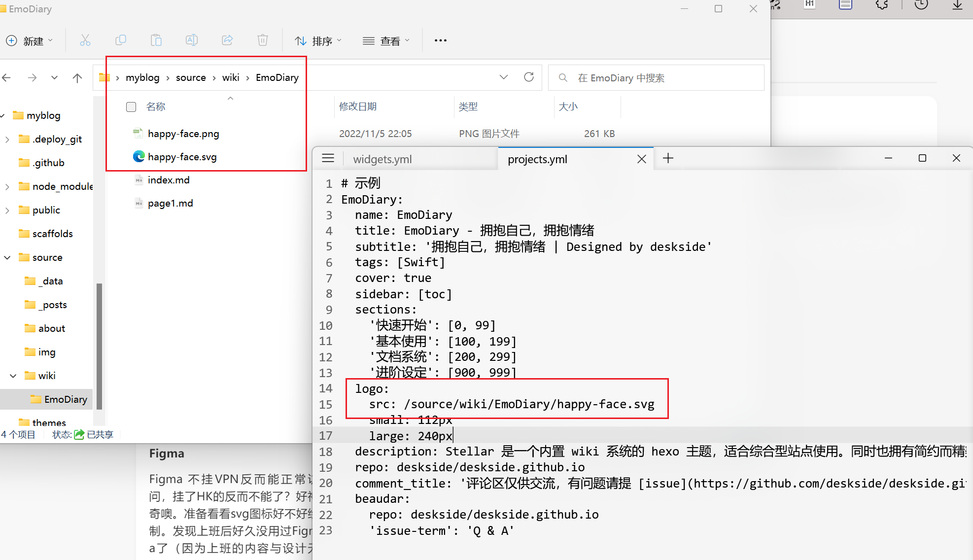973x560 pixels.
Task: Open the 排序 sort dropdown
Action: point(318,41)
